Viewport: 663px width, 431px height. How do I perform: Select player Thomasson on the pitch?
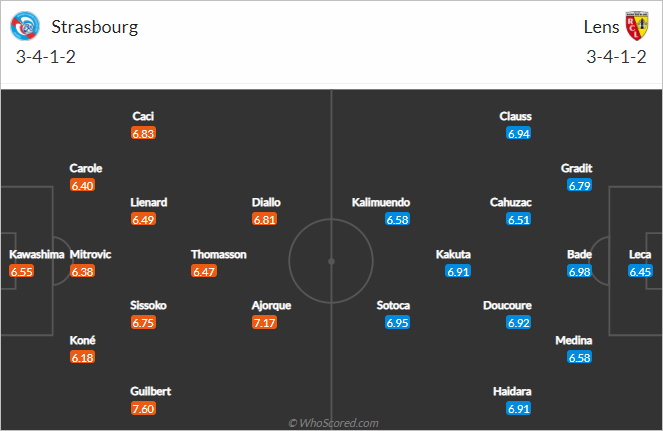219,254
